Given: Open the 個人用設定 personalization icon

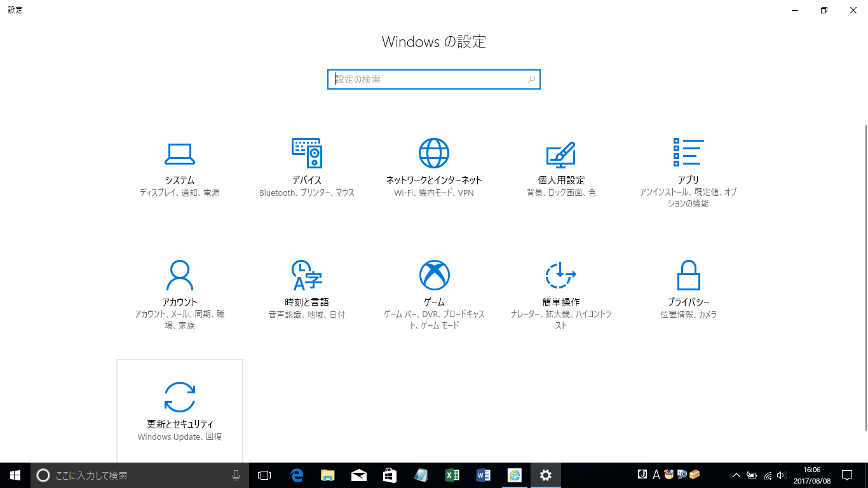Looking at the screenshot, I should 561,154.
